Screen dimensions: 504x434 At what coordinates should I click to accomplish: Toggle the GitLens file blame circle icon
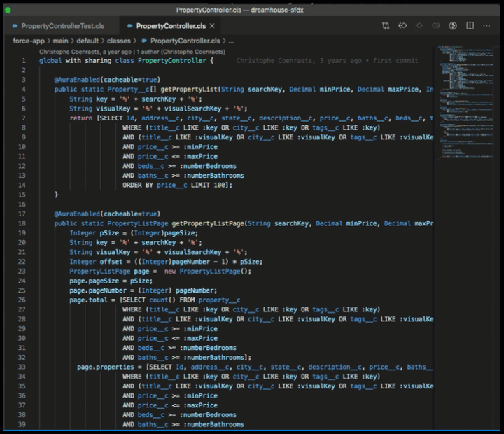pos(453,26)
